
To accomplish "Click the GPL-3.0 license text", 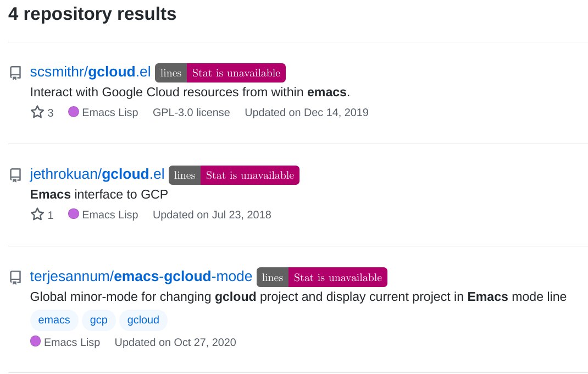I will [x=191, y=112].
